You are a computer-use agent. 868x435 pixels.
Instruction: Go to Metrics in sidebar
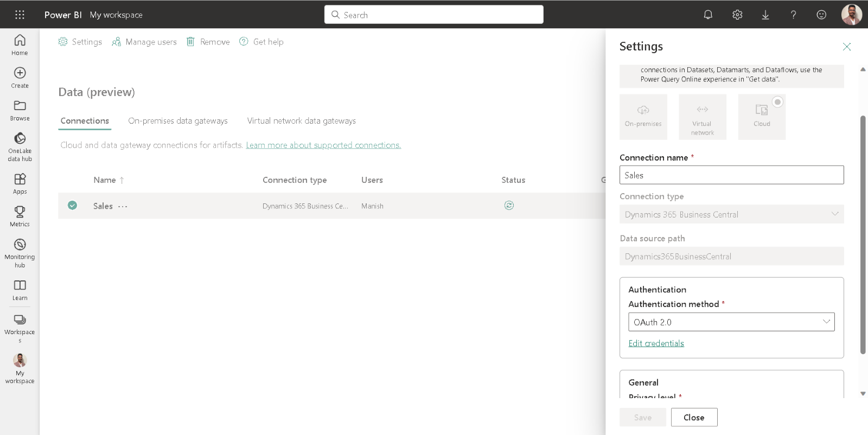coord(20,216)
